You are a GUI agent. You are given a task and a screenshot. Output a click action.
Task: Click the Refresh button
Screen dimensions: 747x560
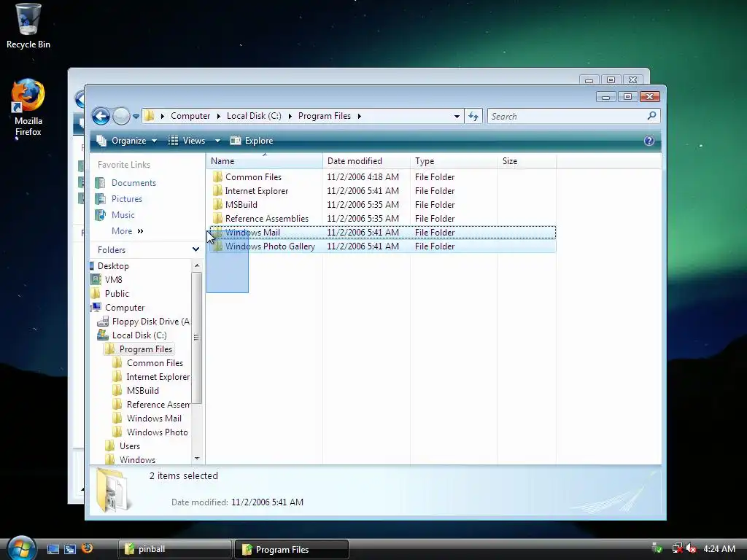(473, 116)
